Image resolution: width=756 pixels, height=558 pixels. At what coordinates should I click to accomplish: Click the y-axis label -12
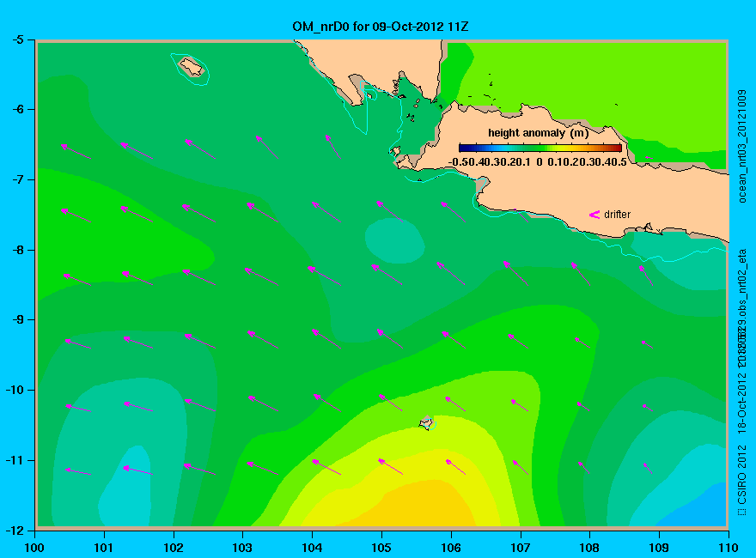point(14,530)
